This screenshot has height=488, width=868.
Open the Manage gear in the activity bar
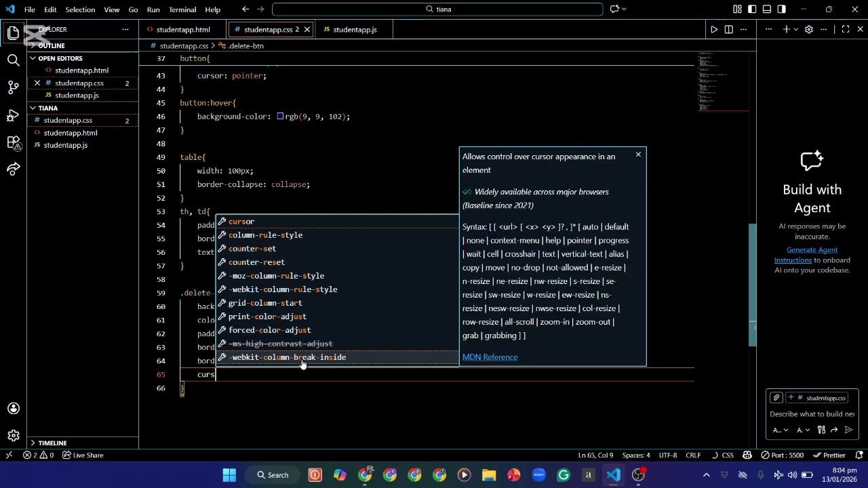[13, 436]
